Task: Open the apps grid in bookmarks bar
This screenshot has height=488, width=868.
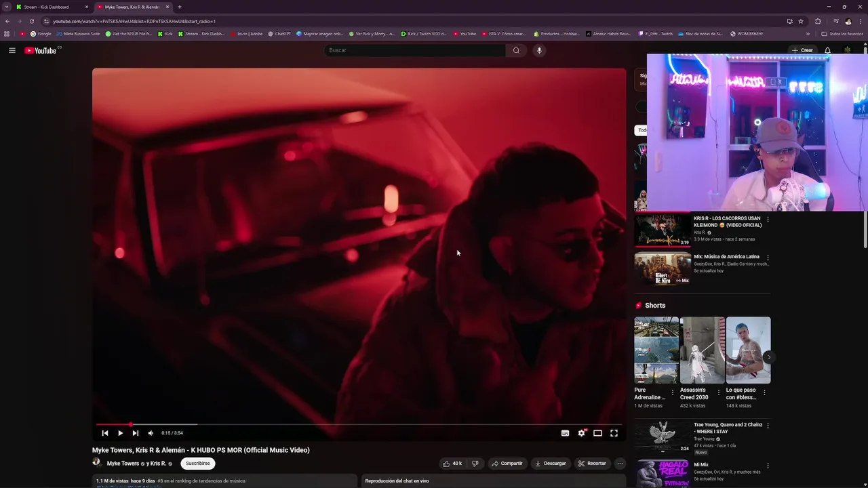Action: tap(7, 34)
